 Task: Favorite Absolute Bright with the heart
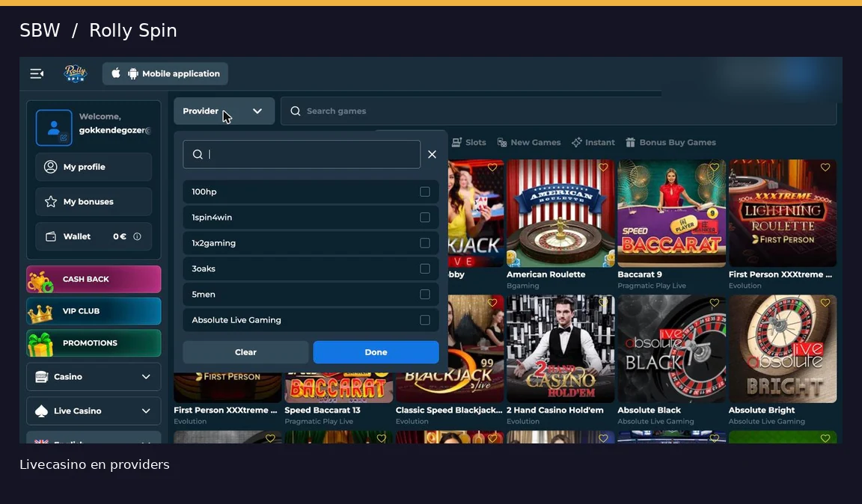click(x=825, y=303)
